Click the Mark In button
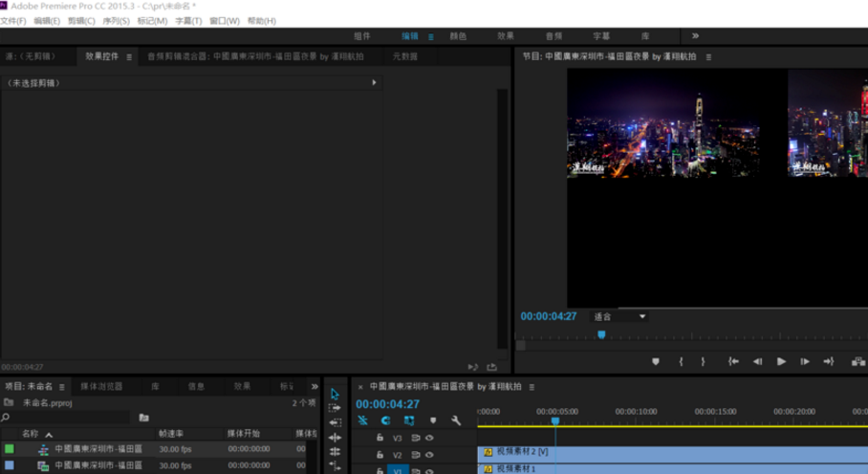 [681, 361]
